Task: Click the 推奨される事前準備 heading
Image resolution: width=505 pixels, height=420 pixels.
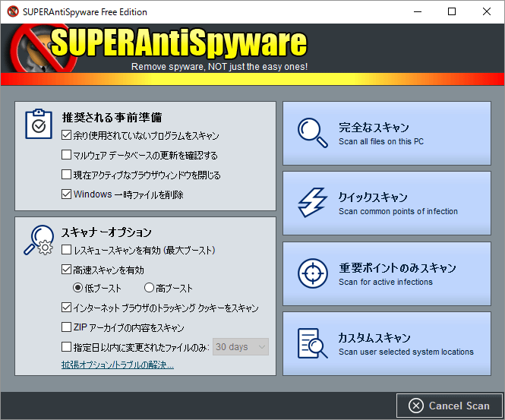Action: pos(112,118)
